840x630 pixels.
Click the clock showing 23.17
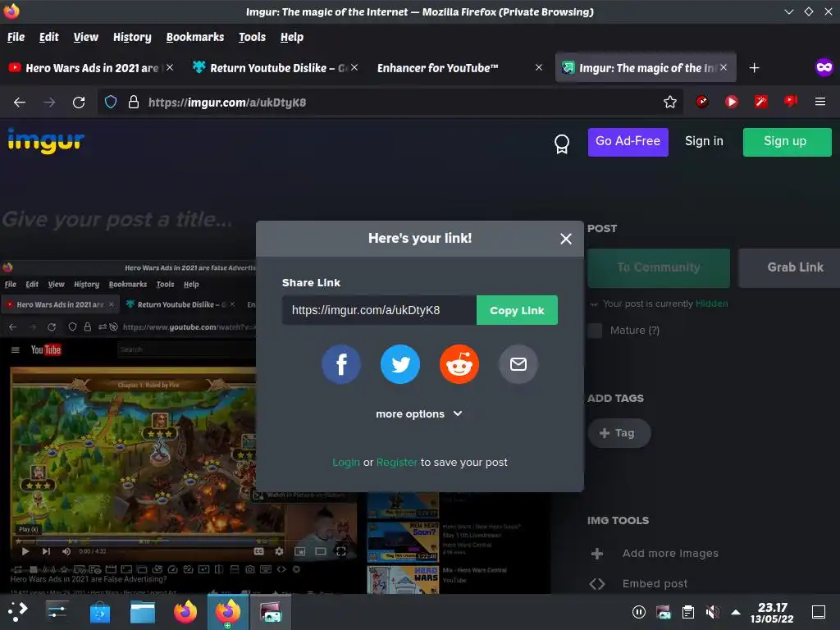coord(772,612)
